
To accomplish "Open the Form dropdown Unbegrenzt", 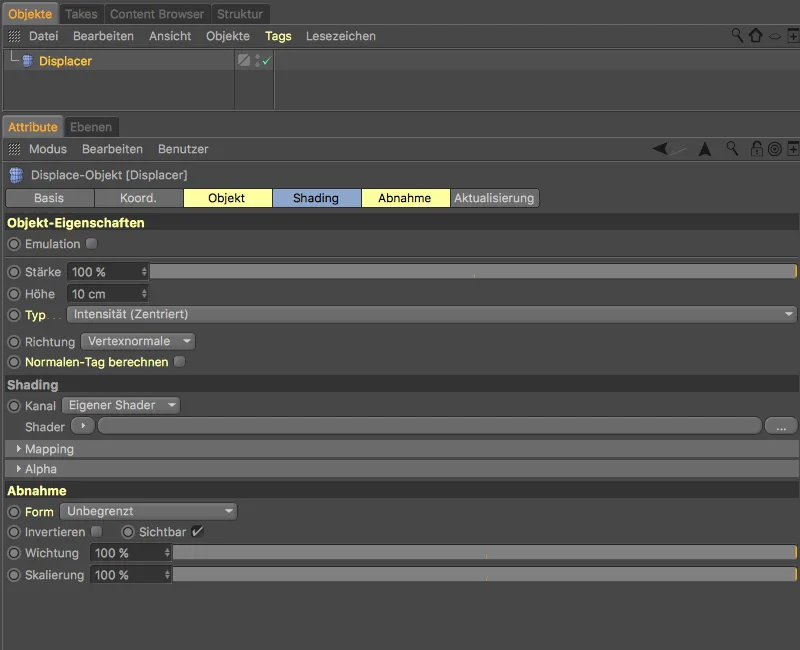I will [148, 511].
